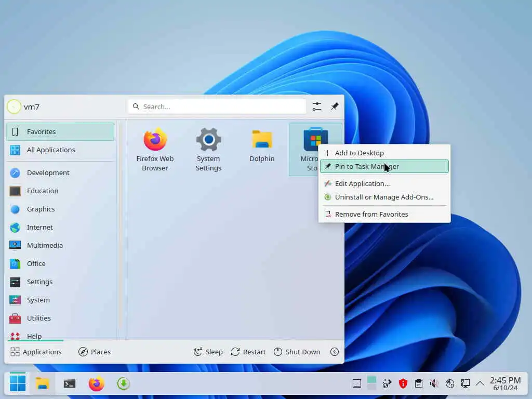
Task: Open the System category
Action: point(60,300)
